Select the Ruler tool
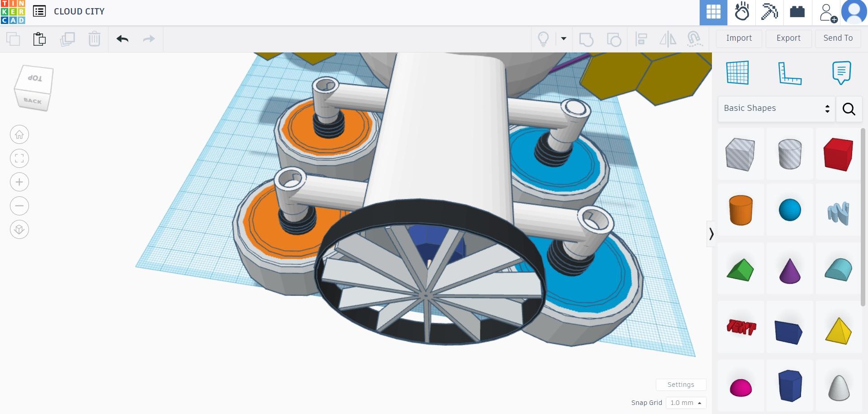The width and height of the screenshot is (868, 414). 790,72
